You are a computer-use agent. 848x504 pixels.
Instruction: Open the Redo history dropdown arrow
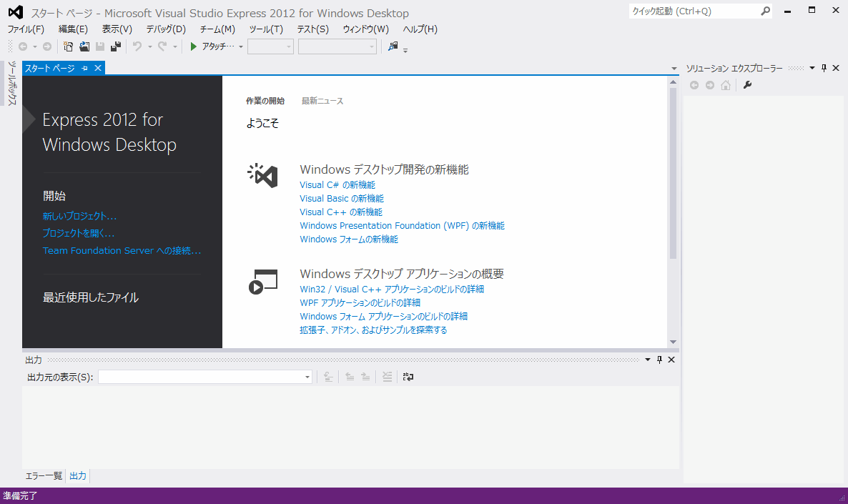tap(174, 47)
